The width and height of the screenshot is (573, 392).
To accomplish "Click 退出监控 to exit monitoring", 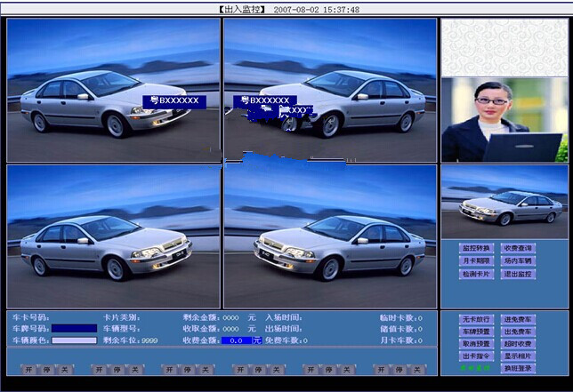I will (518, 275).
